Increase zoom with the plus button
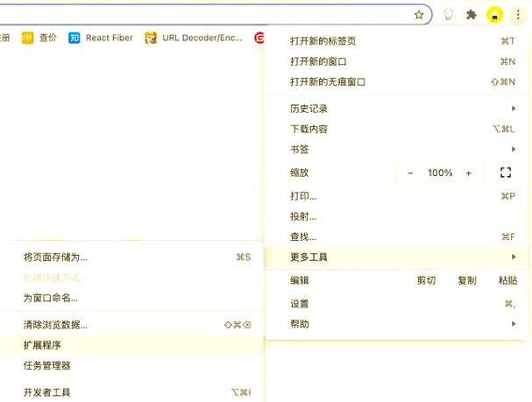Screen dimensions: 532x402 (x=469, y=173)
